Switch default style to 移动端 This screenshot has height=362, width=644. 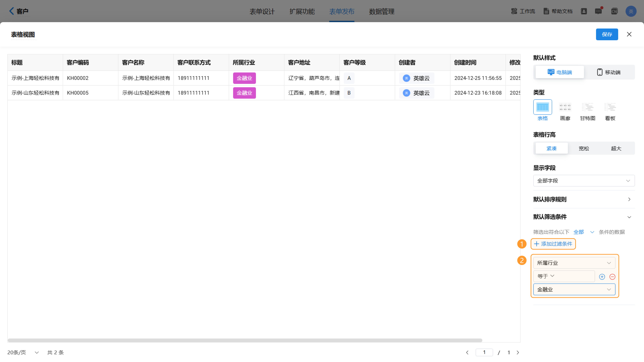pyautogui.click(x=609, y=72)
